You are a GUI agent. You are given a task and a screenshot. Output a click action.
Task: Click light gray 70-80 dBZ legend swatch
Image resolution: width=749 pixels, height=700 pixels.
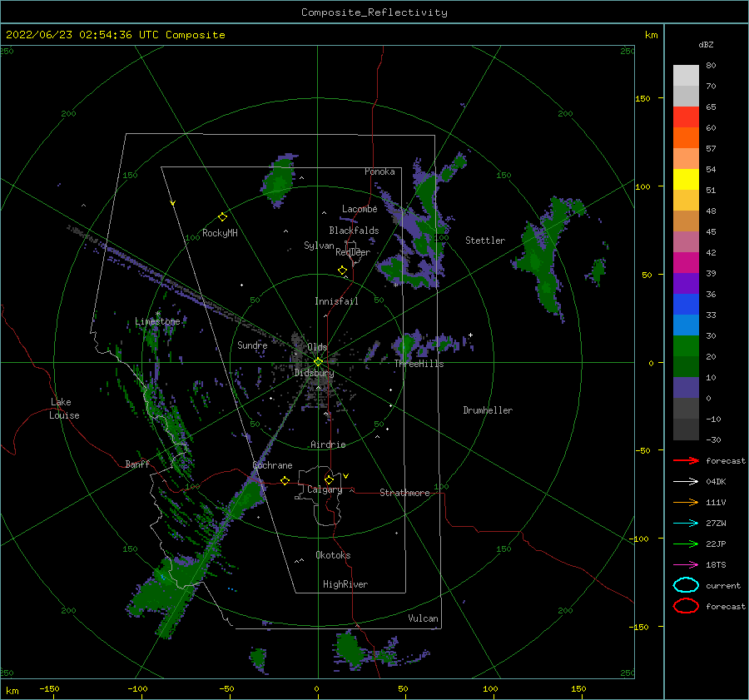point(686,76)
